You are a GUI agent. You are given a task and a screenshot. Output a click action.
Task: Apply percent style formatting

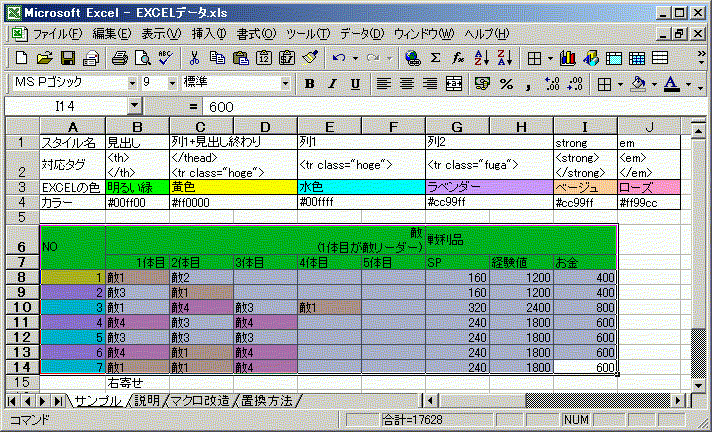[x=506, y=84]
